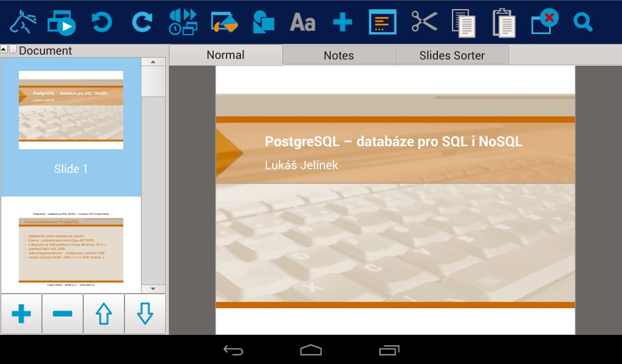Open search with the magnifier icon

[583, 22]
